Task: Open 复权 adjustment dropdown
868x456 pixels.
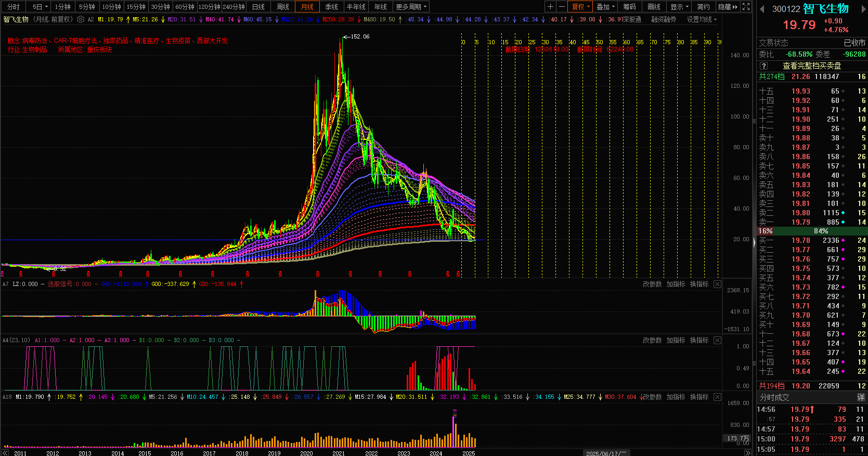Action: coord(581,7)
